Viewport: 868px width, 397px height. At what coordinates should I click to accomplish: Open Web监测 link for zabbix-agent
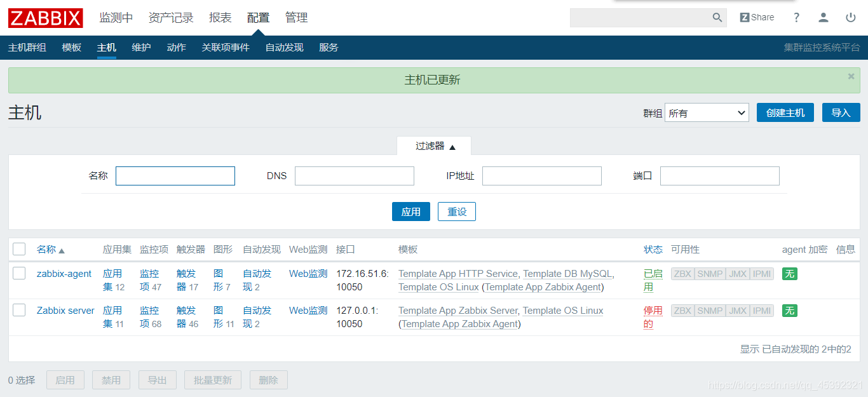[x=308, y=274]
